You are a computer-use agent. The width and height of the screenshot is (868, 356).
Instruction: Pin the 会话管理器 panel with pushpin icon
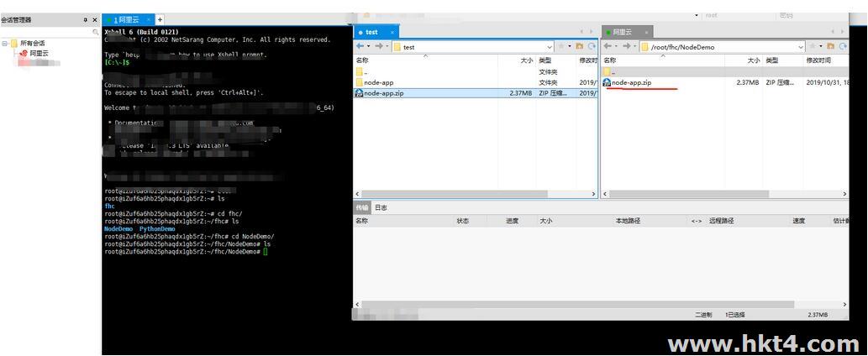point(86,20)
